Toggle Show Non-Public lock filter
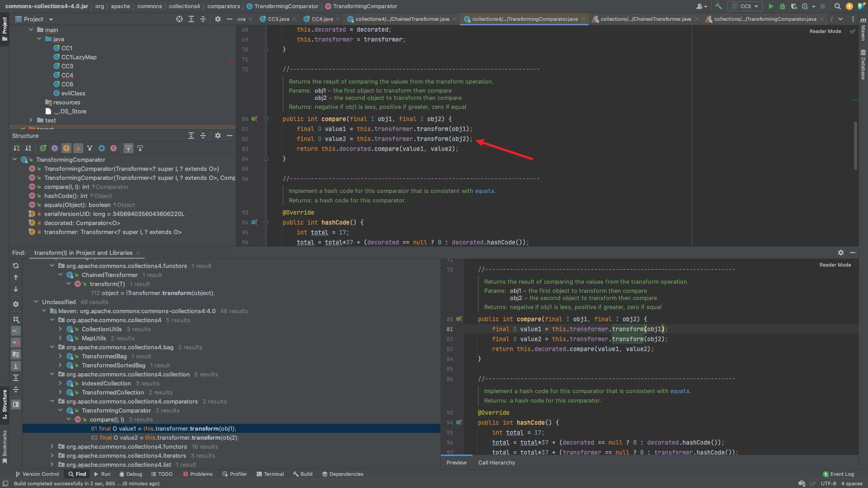This screenshot has height=488, width=868. (x=78, y=148)
